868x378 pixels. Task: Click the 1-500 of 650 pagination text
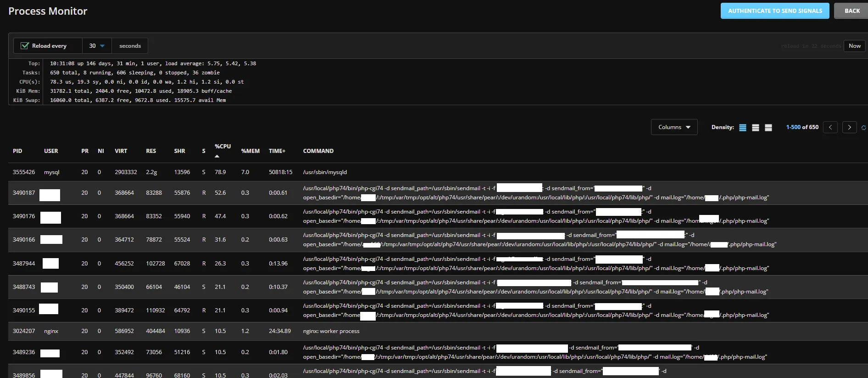pos(802,127)
